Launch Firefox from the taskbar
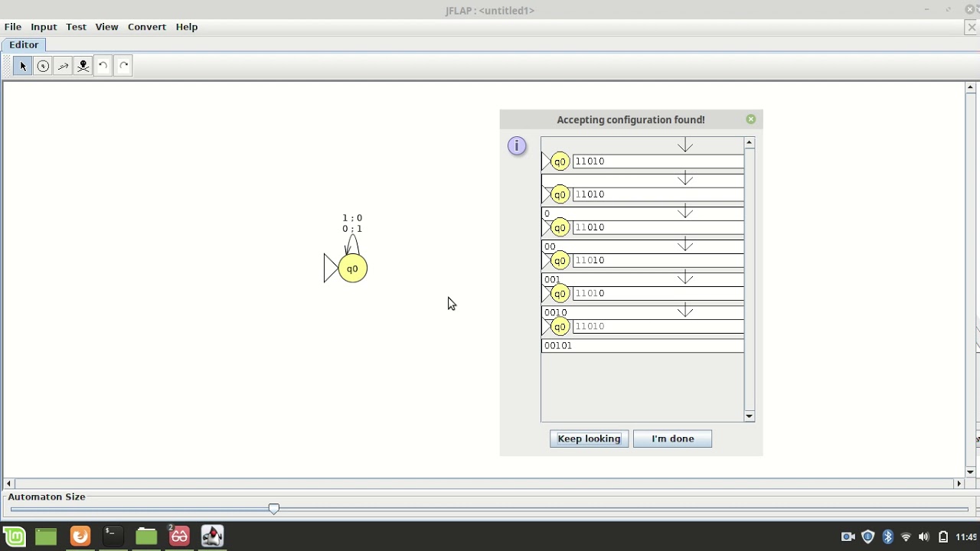Screen dimensions: 980x551 click(x=80, y=536)
